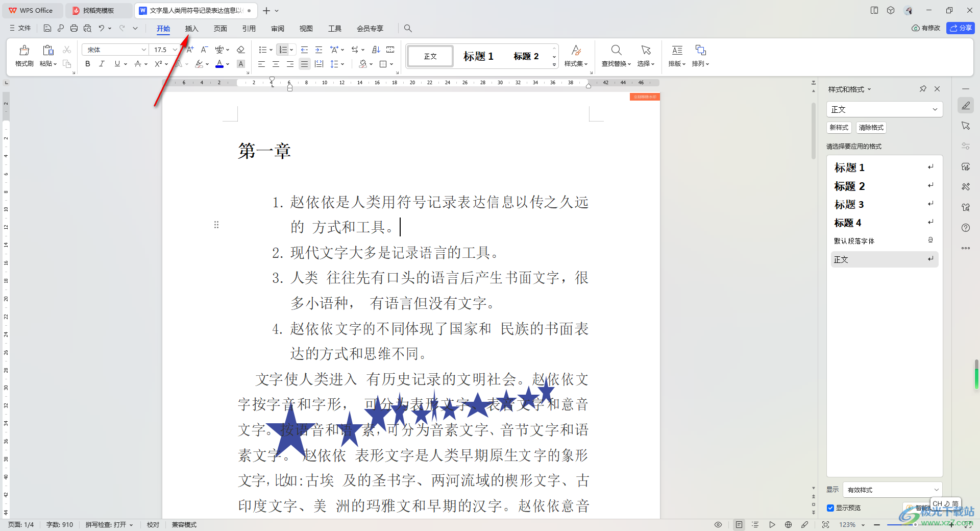
Task: Open the font name dropdown 宋体
Action: pyautogui.click(x=144, y=50)
